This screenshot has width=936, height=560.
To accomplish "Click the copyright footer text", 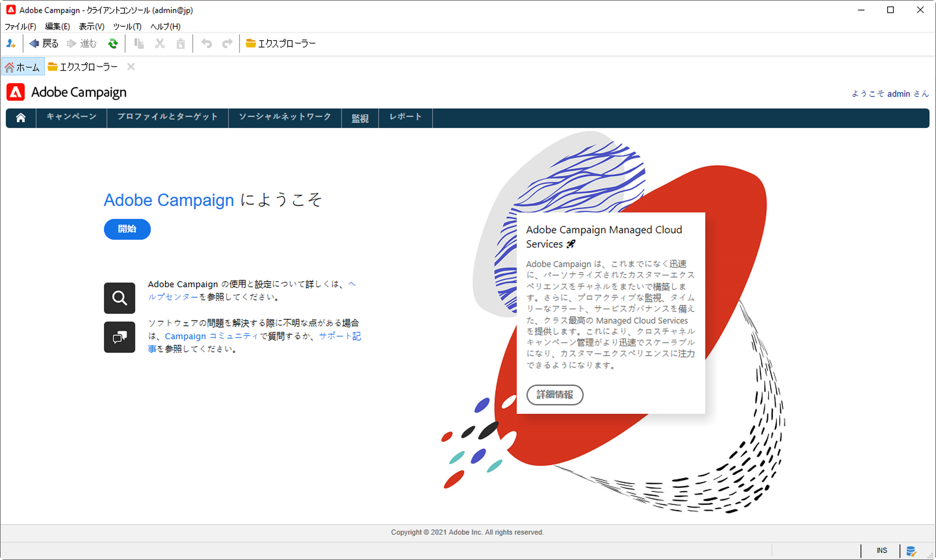I will [x=467, y=532].
